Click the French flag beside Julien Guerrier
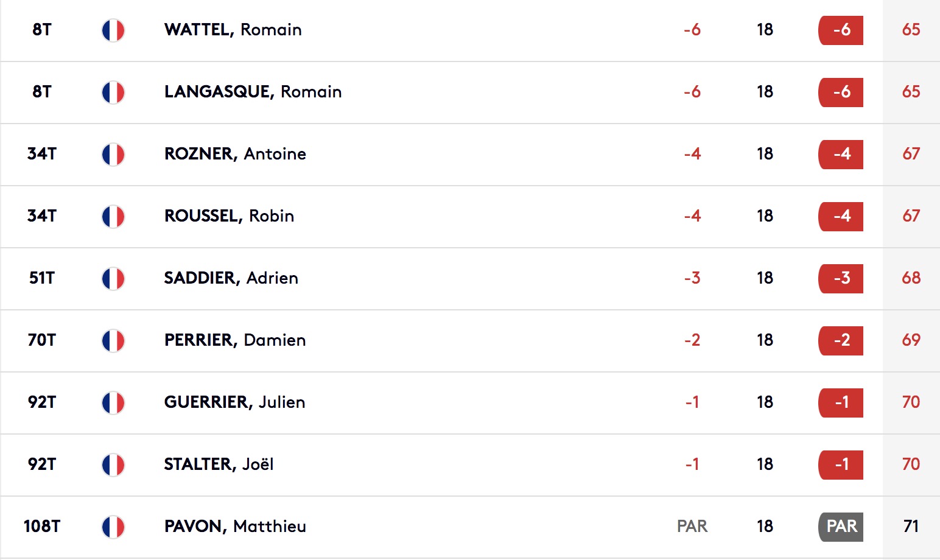Viewport: 940px width, 560px height. point(113,403)
